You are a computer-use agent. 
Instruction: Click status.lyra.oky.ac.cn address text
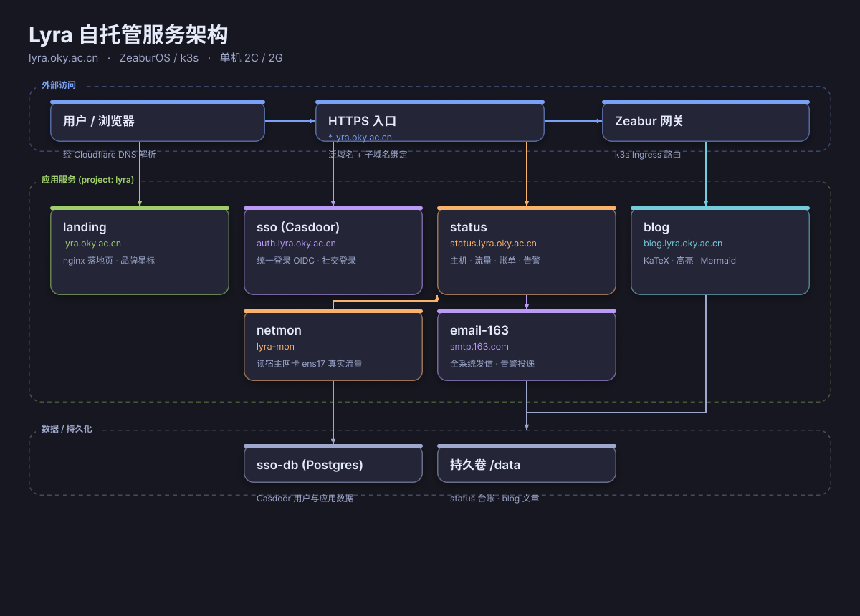click(x=493, y=244)
